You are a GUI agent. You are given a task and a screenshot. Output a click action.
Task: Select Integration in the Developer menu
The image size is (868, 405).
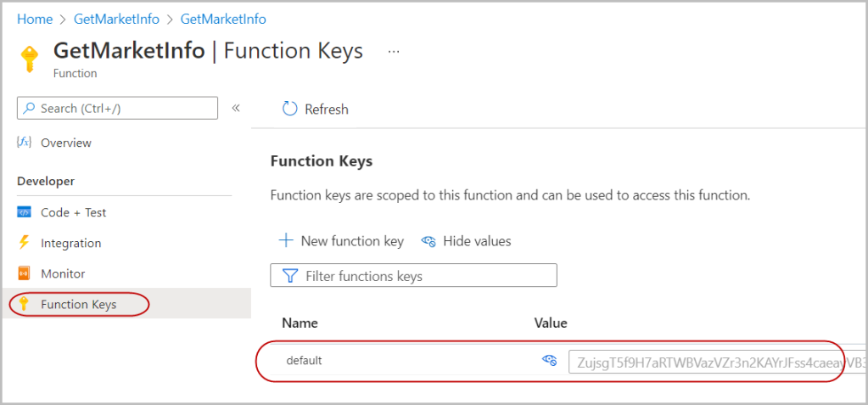click(71, 243)
